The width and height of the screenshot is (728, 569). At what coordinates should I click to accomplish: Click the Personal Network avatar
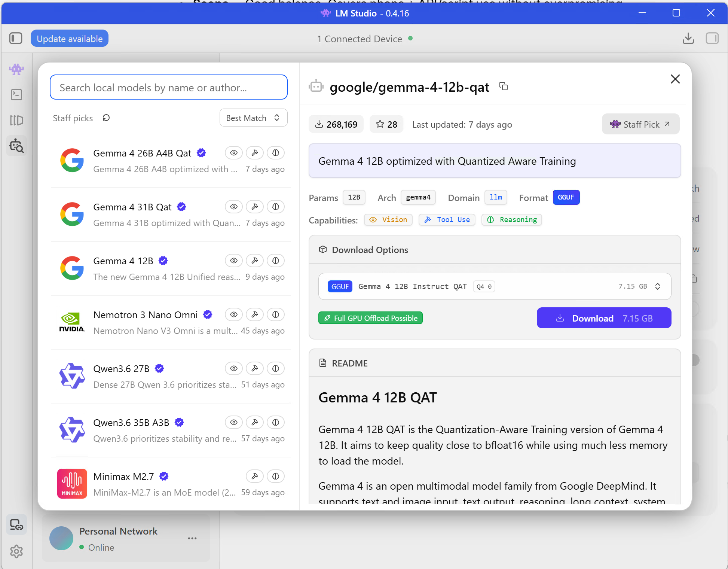[x=61, y=538]
